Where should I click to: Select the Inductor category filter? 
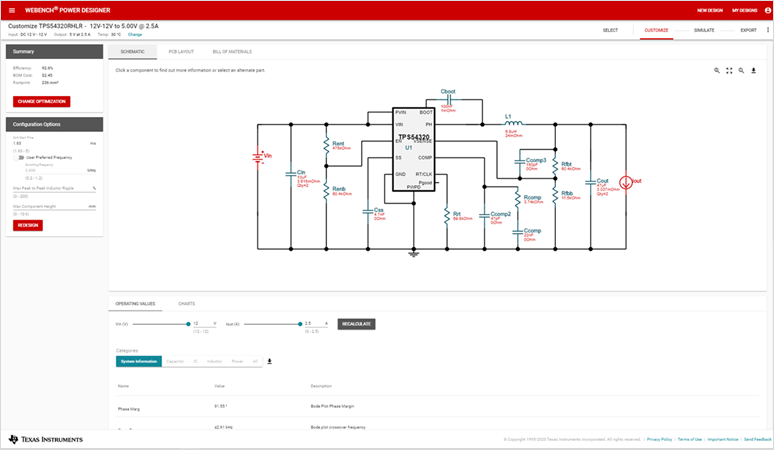pos(214,361)
